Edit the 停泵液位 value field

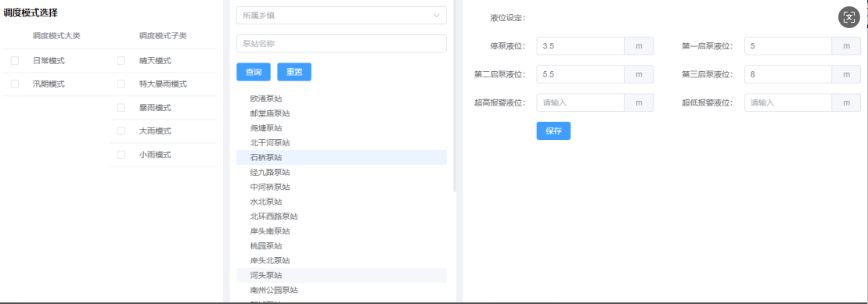(581, 46)
